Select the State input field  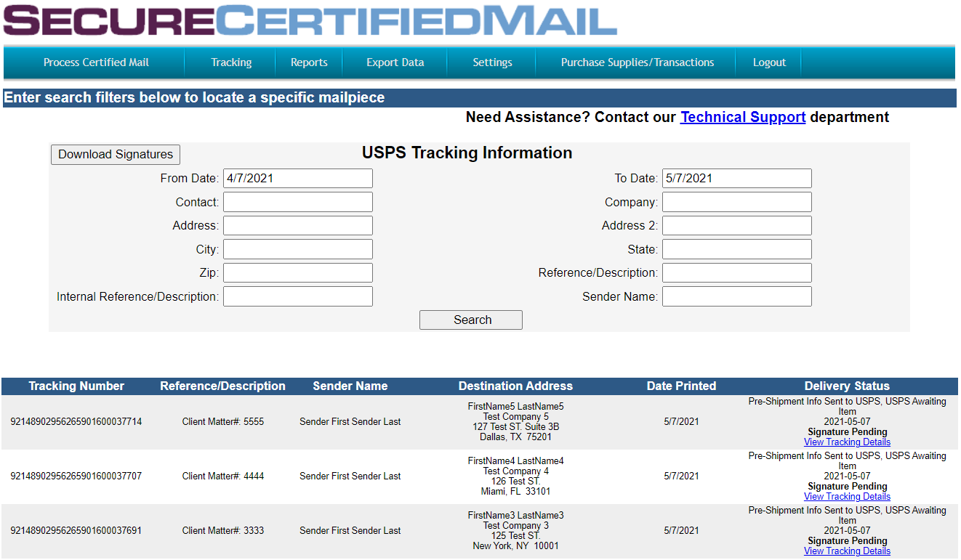pos(737,249)
